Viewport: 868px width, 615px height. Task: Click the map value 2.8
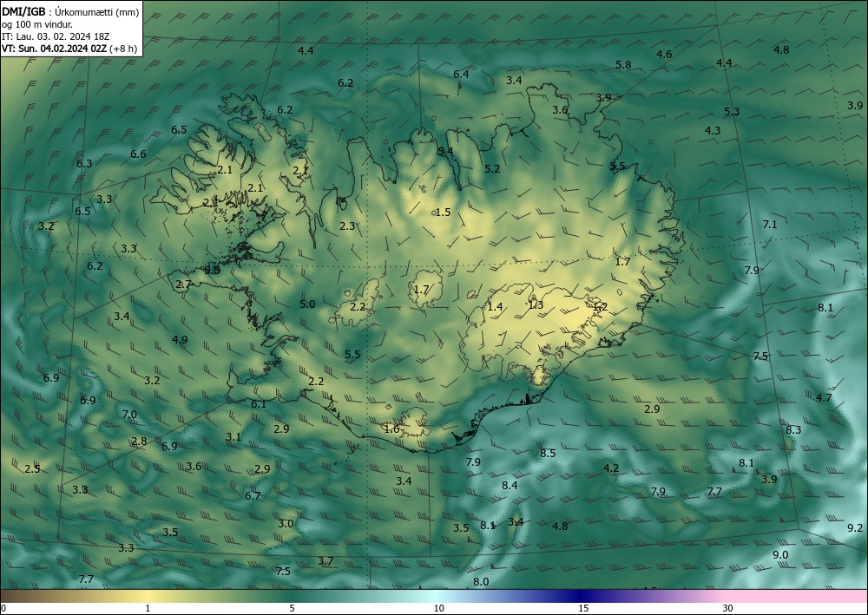[139, 442]
